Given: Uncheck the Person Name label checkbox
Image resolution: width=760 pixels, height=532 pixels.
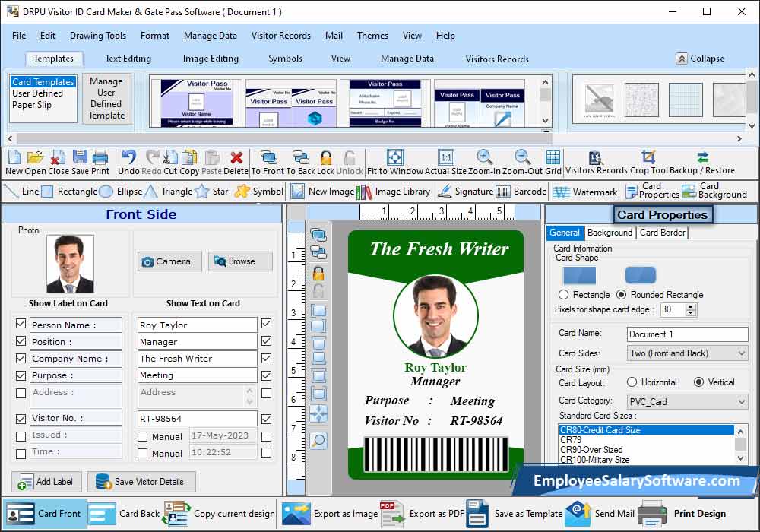Looking at the screenshot, I should (x=21, y=324).
